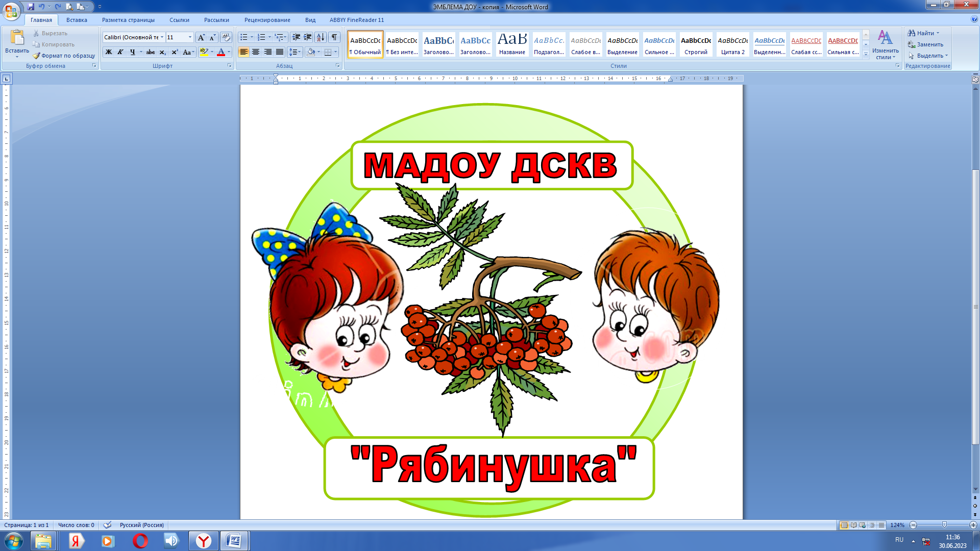Expand the line spacing dropdown
The width and height of the screenshot is (980, 551).
coord(299,52)
